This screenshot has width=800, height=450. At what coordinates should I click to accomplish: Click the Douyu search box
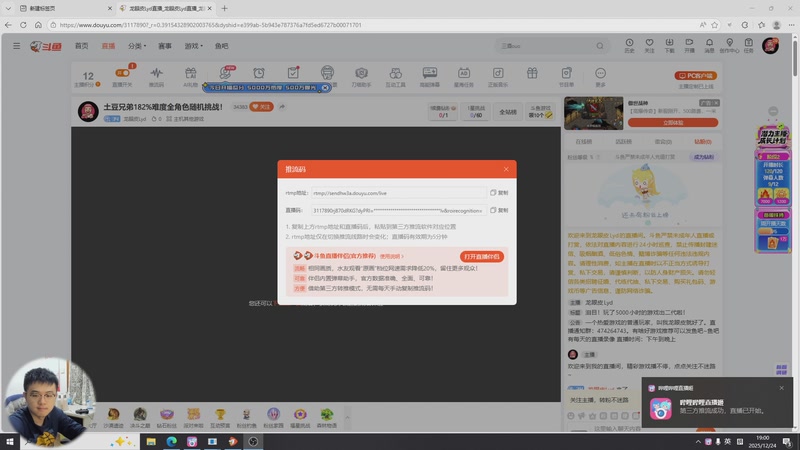[x=544, y=46]
